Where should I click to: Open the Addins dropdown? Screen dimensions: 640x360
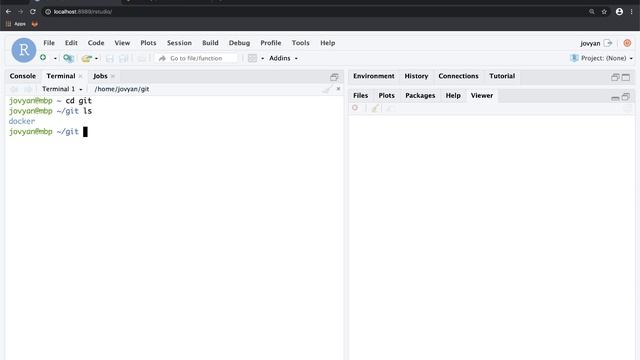tap(283, 58)
